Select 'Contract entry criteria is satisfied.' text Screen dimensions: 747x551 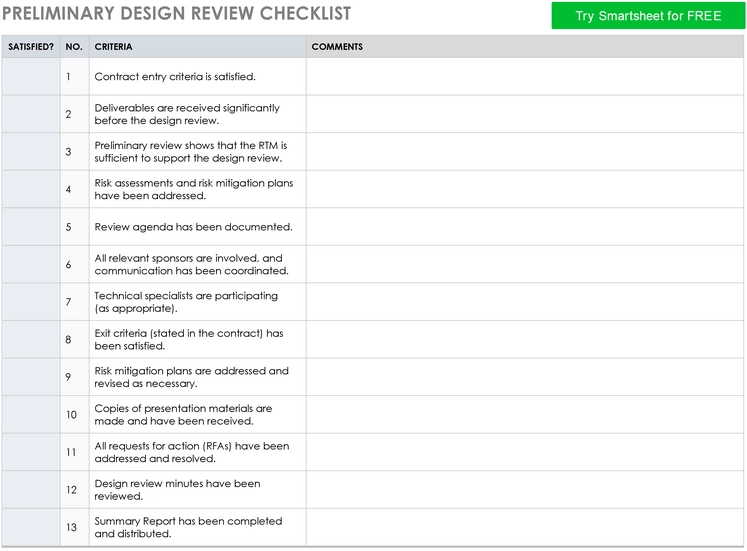coord(175,77)
